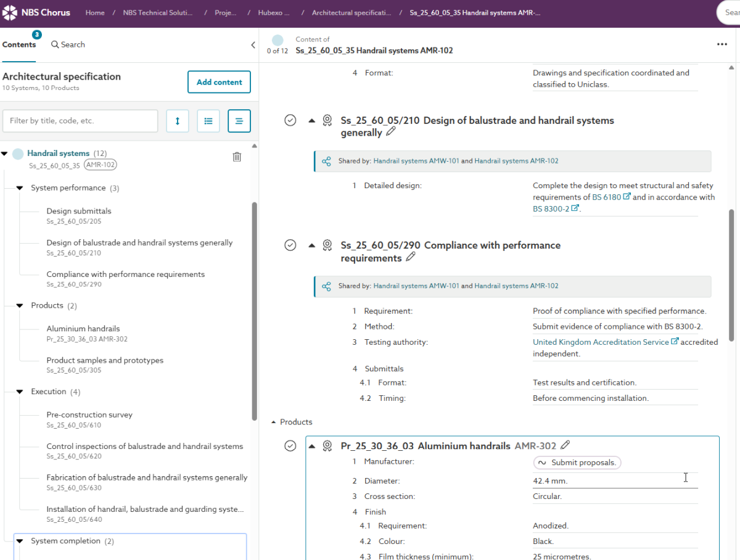Image resolution: width=740 pixels, height=560 pixels.
Task: Switch to outline lines view
Action: tap(239, 121)
